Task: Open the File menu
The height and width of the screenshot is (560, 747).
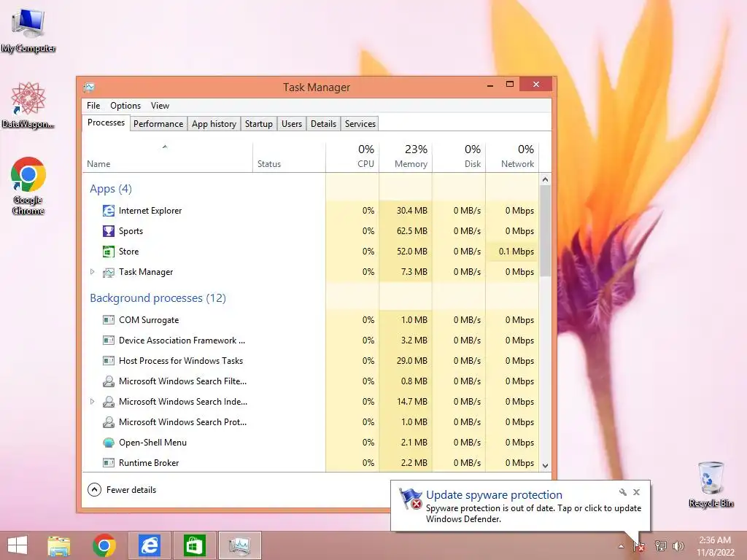Action: 93,106
